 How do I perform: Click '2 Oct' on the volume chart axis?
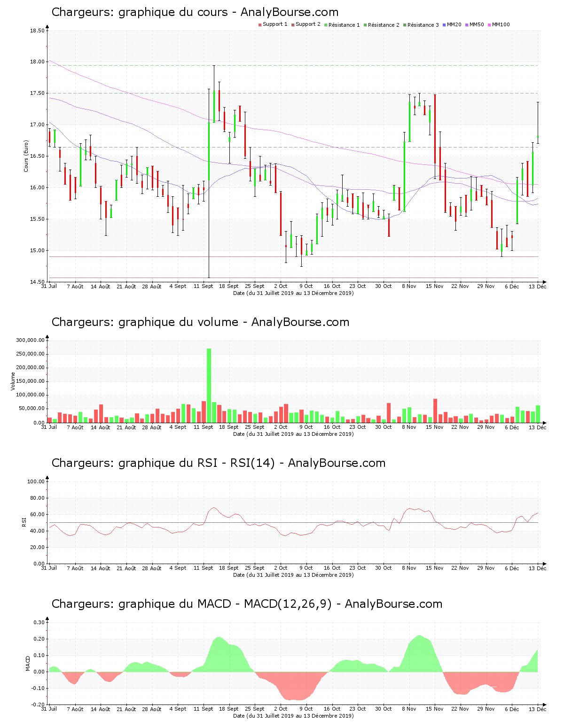coord(281,427)
